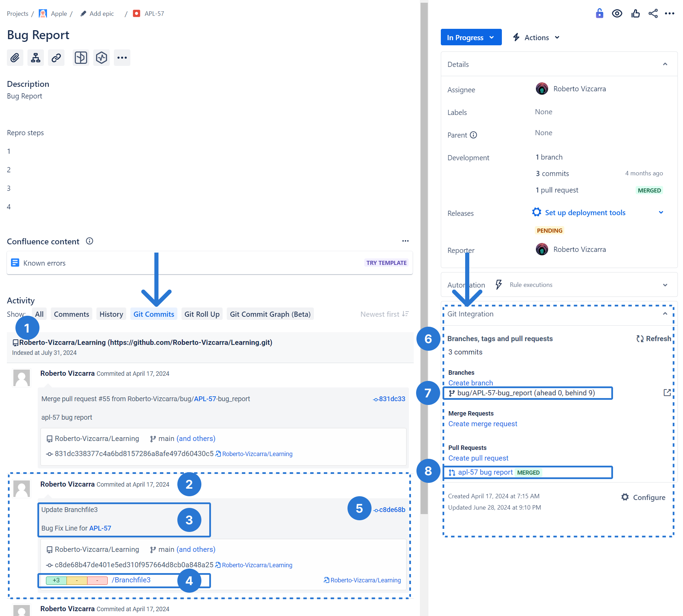Image resolution: width=683 pixels, height=616 pixels.
Task: Click the Create merge request link
Action: pyautogui.click(x=483, y=424)
